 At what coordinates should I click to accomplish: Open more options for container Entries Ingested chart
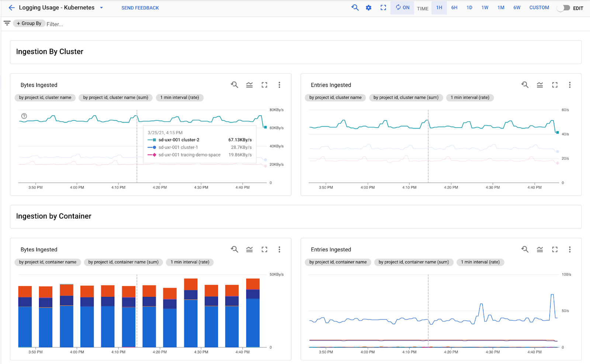click(x=570, y=249)
